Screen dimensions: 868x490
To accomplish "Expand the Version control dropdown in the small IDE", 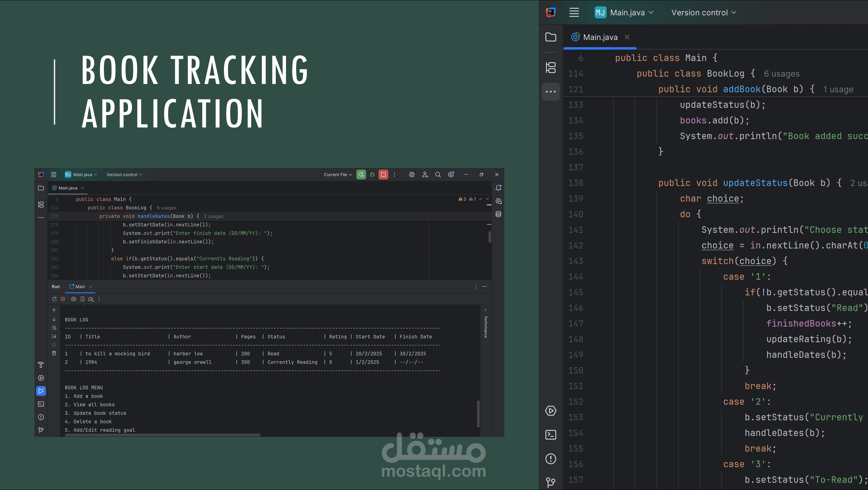I will coord(124,175).
